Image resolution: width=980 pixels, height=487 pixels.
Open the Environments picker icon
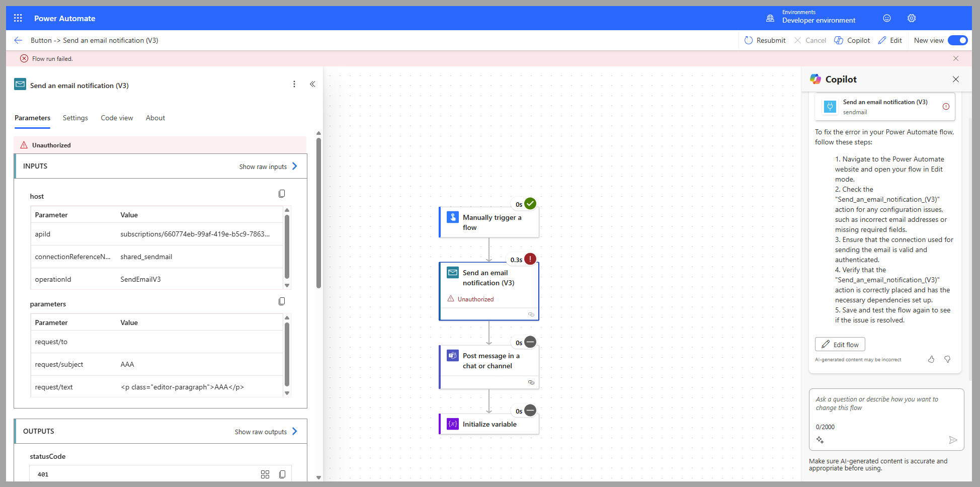tap(770, 18)
